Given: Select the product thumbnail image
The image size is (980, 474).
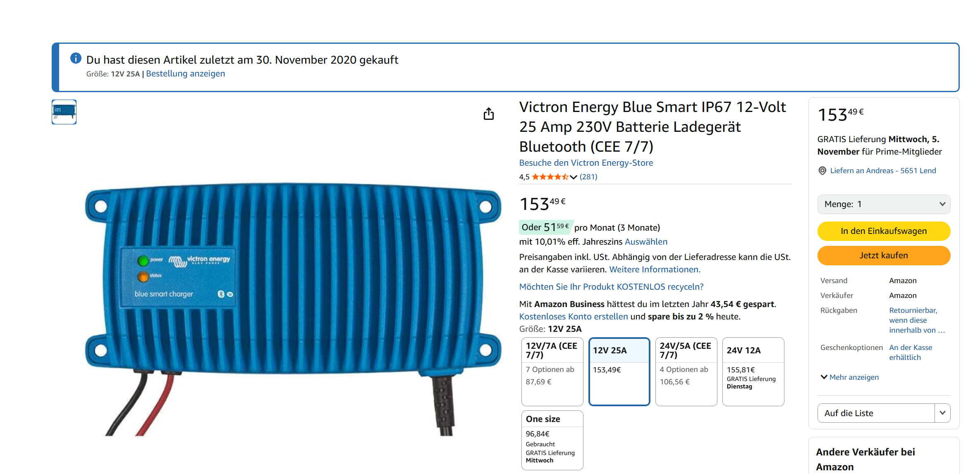Looking at the screenshot, I should 64,112.
